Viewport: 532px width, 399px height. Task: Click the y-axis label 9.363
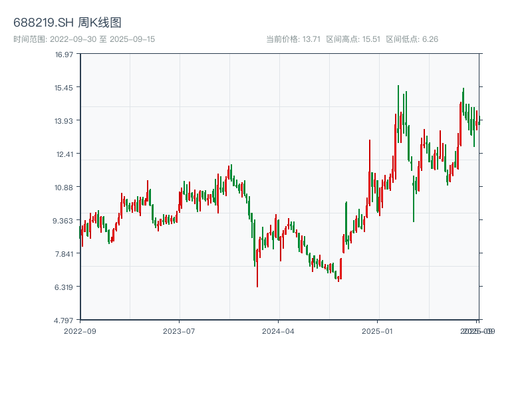(63, 221)
